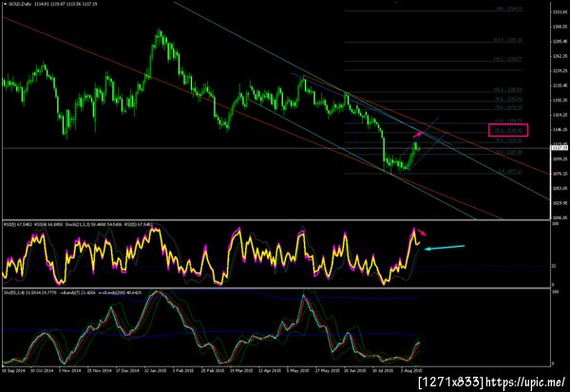Screen dimensions: 570x392
Task: Click the 5 May 2015 date label
Action: [298, 370]
